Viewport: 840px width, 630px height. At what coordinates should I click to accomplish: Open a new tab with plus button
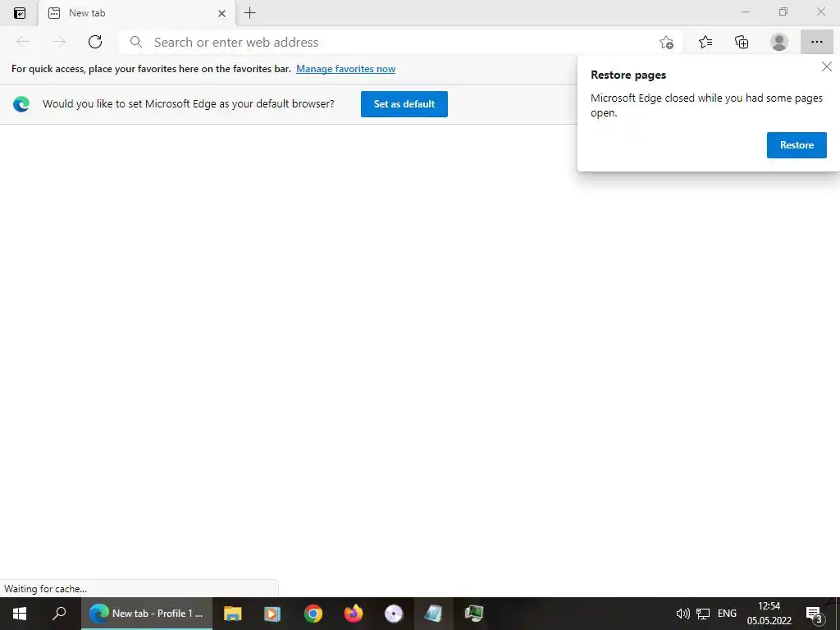coord(249,13)
